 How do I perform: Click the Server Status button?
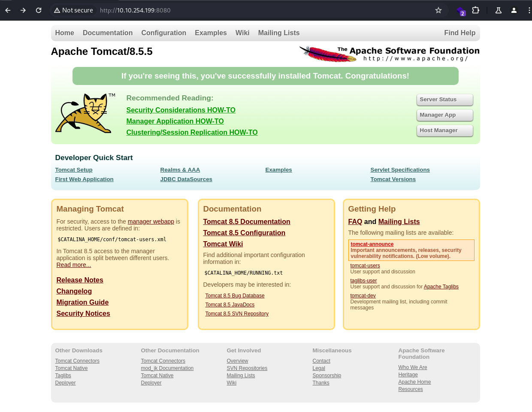point(444,100)
